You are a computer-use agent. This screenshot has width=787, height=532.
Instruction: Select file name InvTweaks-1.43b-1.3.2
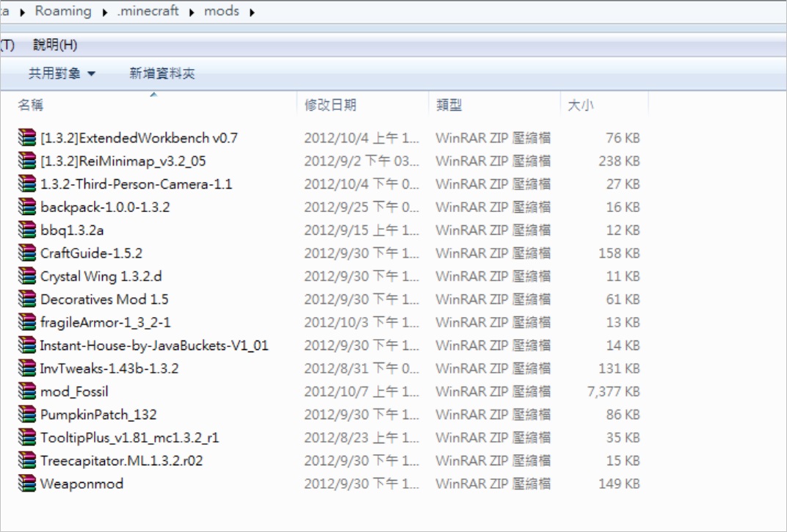tap(109, 369)
